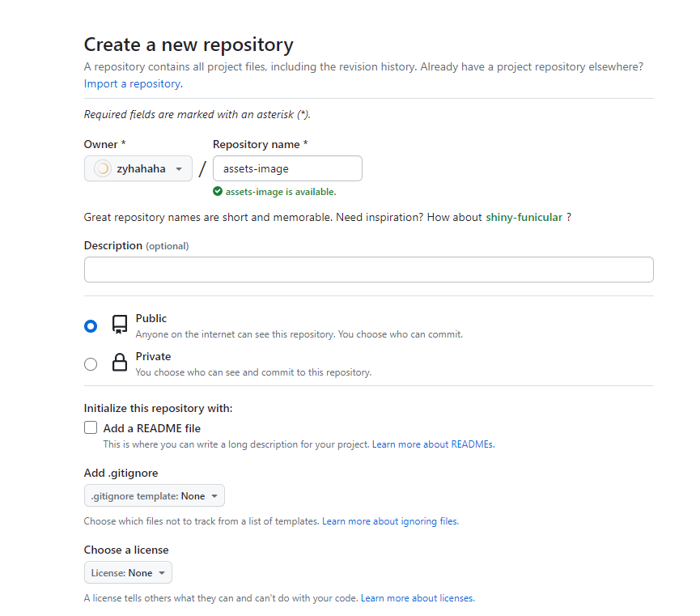Click the Private option label

click(x=153, y=356)
